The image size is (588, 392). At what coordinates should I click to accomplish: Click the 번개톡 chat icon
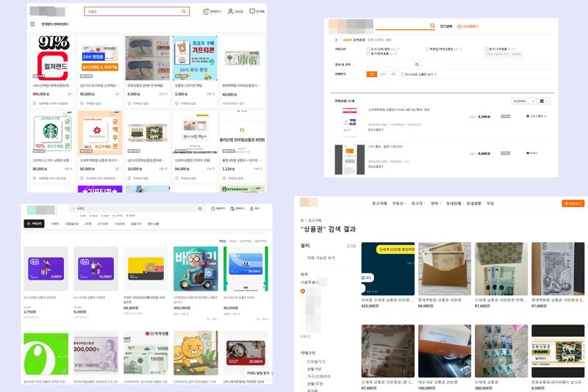point(252,12)
